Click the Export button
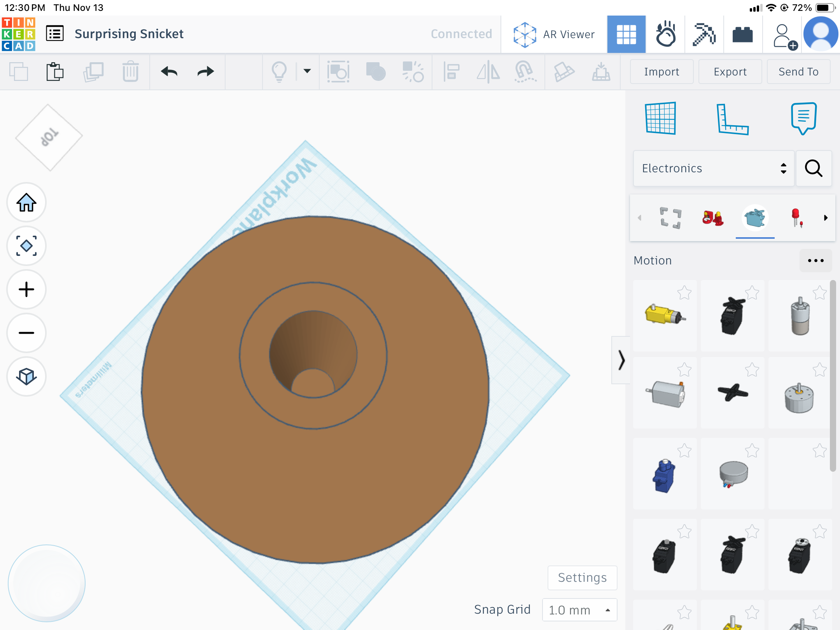The image size is (840, 630). click(x=730, y=72)
